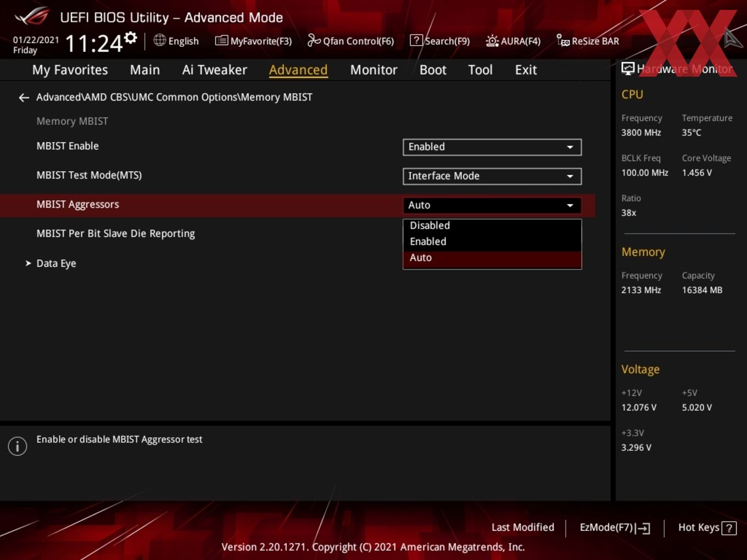Screen dimensions: 747x560
Task: Choose Auto in the Aggressors list
Action: (x=492, y=258)
